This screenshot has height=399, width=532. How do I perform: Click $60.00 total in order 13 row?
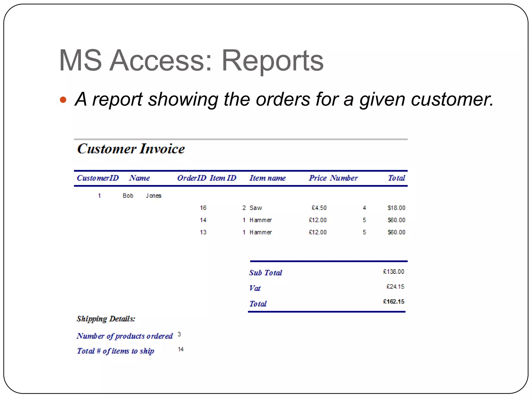pos(396,232)
